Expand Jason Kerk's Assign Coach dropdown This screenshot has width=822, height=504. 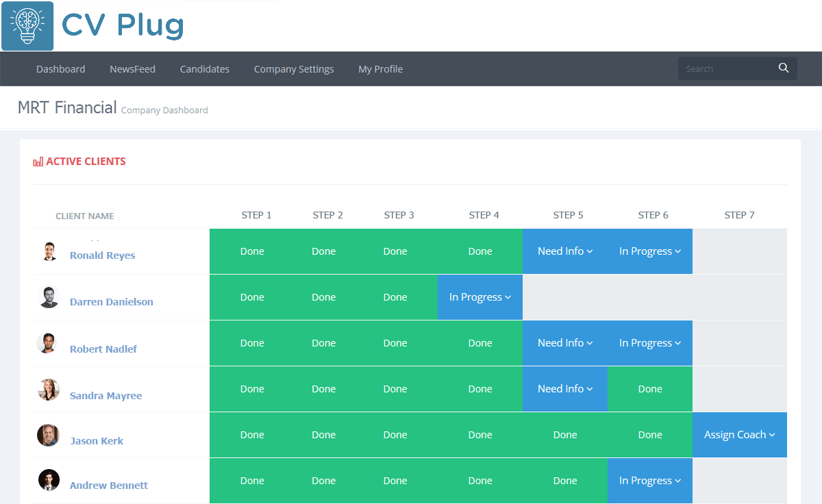[740, 435]
